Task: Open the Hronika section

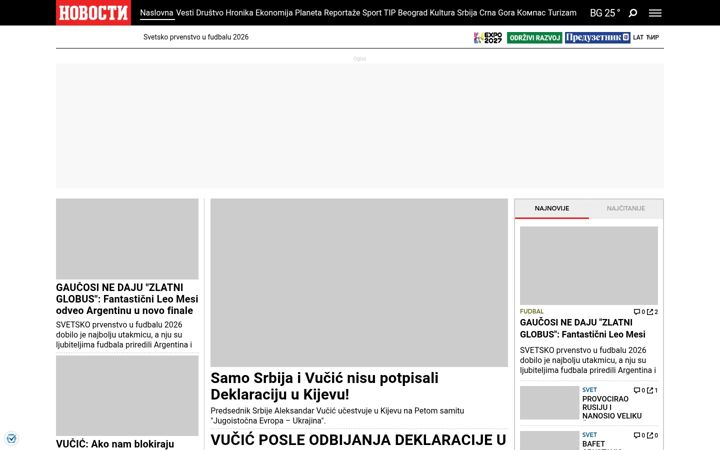Action: coord(239,13)
